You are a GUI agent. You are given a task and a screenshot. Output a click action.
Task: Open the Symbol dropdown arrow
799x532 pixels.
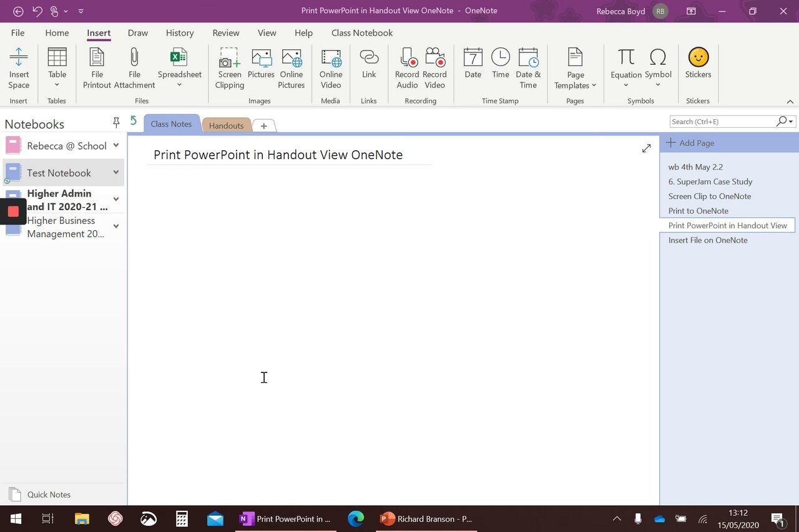click(x=658, y=85)
